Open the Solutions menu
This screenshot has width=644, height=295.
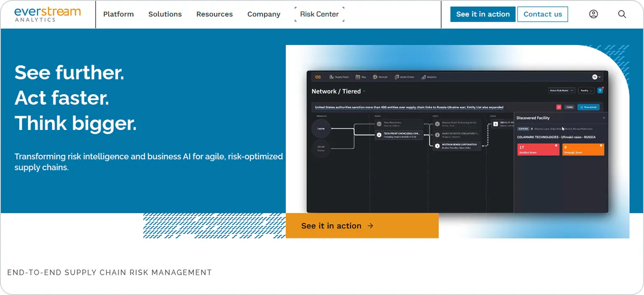[x=165, y=14]
